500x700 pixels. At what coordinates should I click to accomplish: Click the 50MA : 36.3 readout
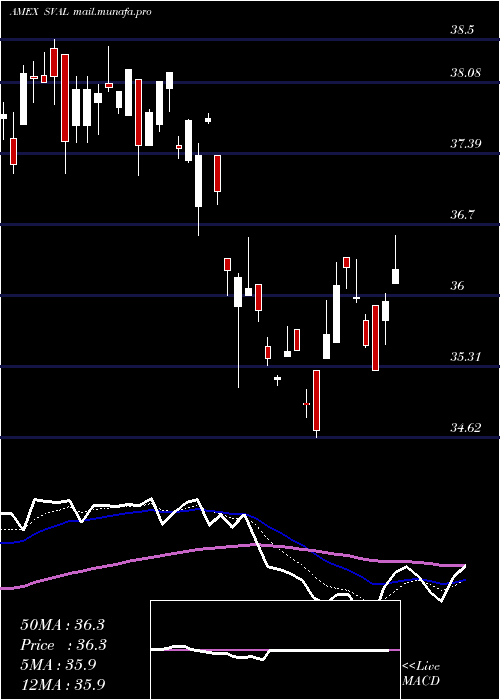pyautogui.click(x=62, y=625)
